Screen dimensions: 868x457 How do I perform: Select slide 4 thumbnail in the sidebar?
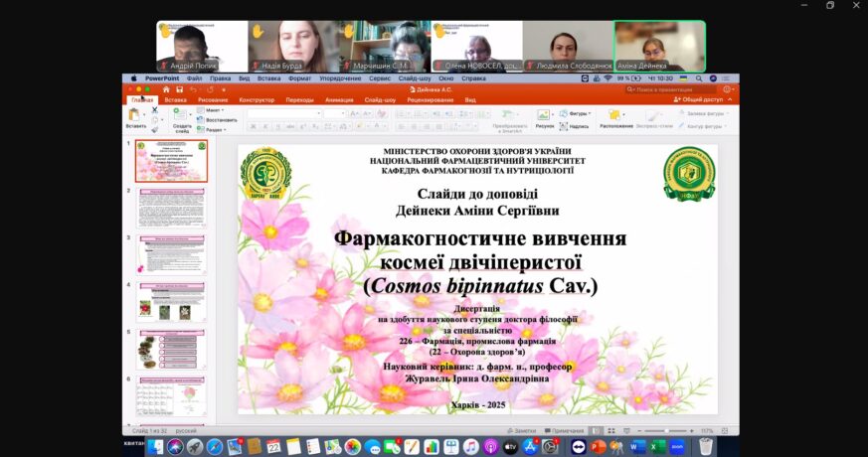[x=171, y=302]
